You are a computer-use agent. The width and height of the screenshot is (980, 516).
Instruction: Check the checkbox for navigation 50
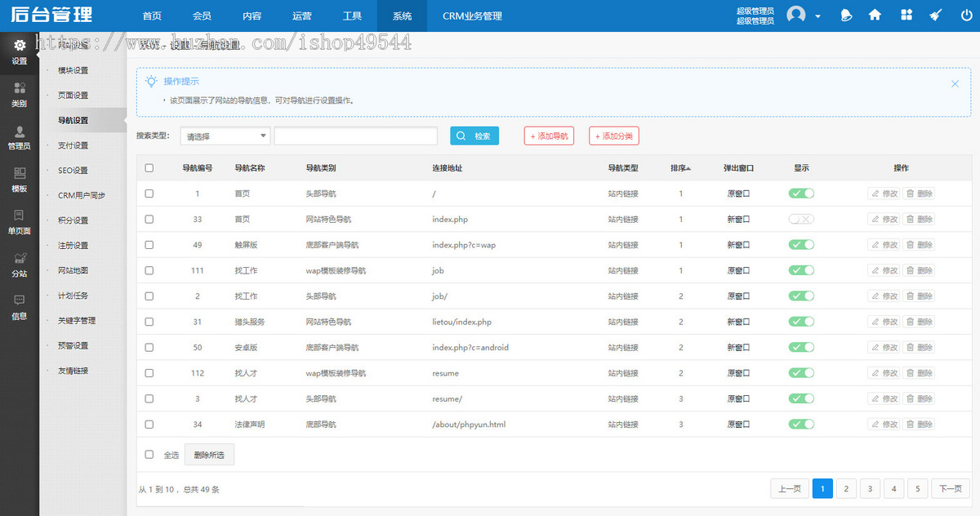click(x=149, y=347)
